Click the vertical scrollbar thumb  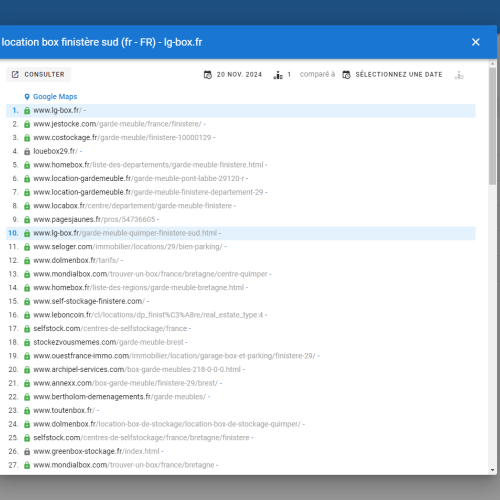(x=493, y=126)
